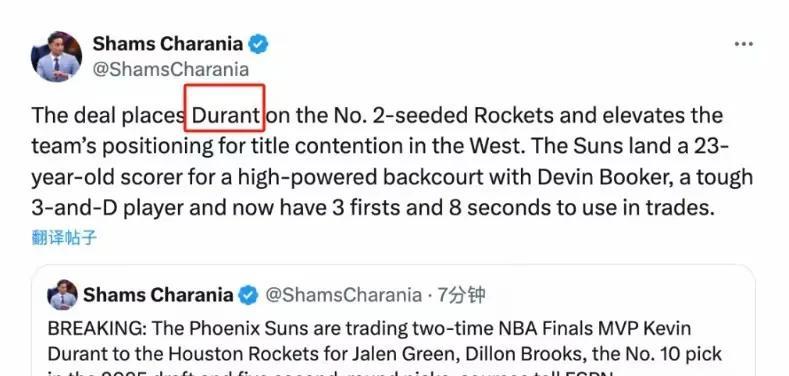Click the red-boxed word Durant
Screen dimensions: 789x376
pyautogui.click(x=224, y=116)
